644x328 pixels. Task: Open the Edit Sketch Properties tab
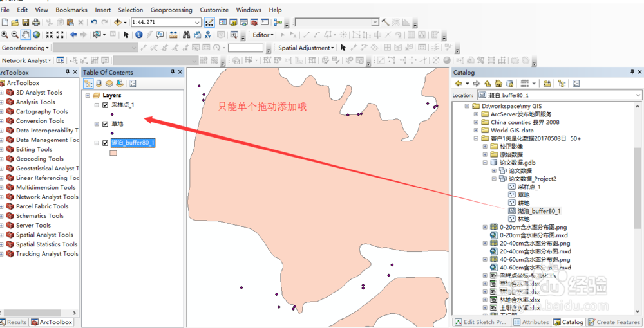point(481,322)
